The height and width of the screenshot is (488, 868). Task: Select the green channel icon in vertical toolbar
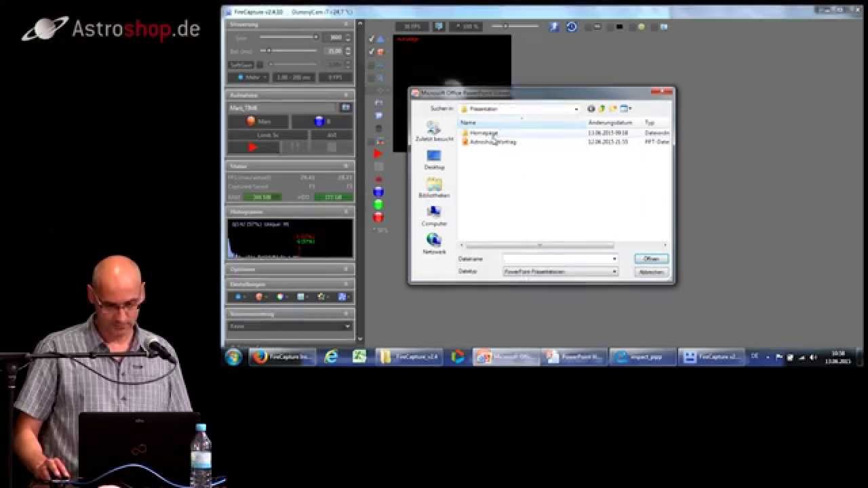point(378,205)
